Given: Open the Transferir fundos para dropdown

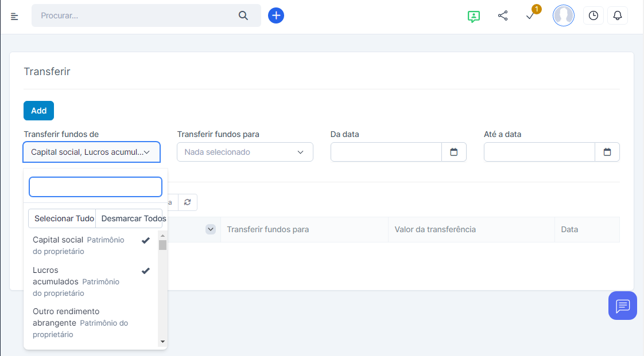Looking at the screenshot, I should click(245, 152).
